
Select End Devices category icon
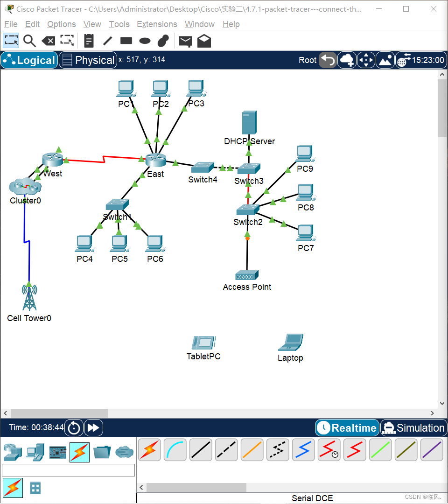pyautogui.click(x=35, y=452)
